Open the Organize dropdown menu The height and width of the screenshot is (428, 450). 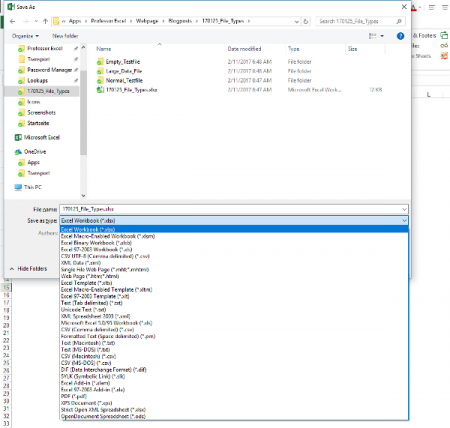coord(25,36)
